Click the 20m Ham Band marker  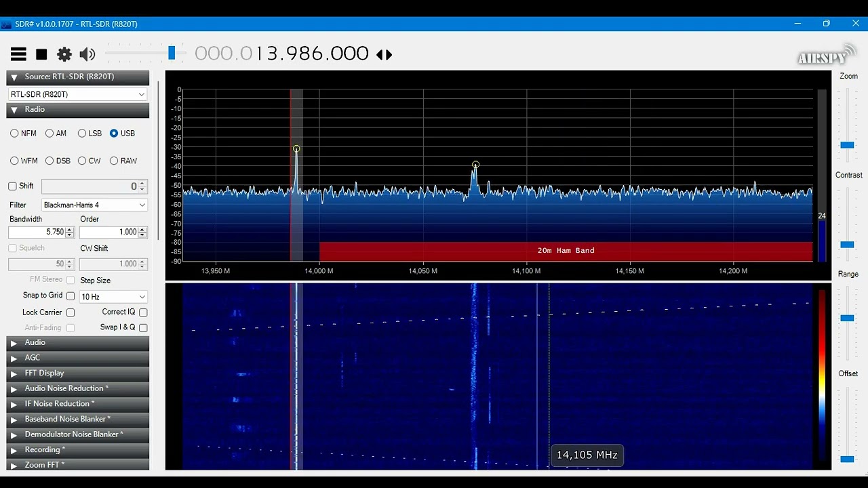coord(566,251)
